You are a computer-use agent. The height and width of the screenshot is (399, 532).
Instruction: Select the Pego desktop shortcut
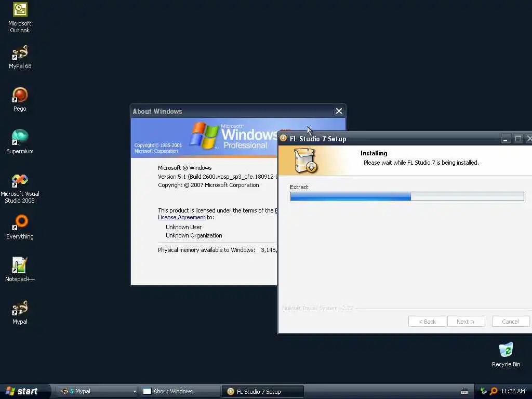20,99
